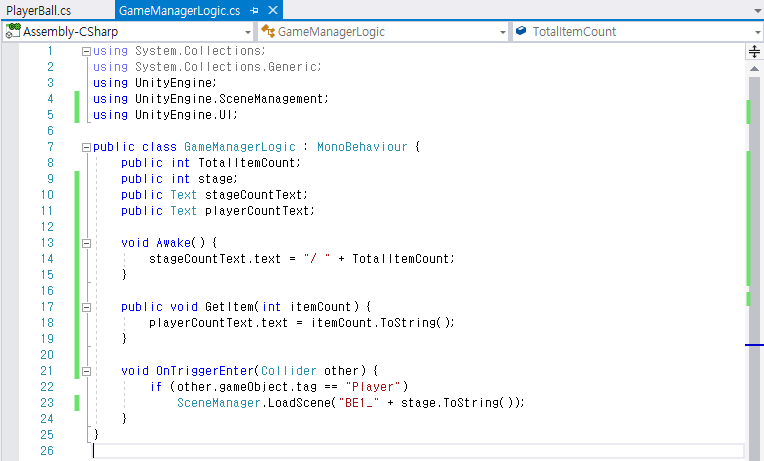Collapse the using directives block
The image size is (764, 461).
coord(86,51)
